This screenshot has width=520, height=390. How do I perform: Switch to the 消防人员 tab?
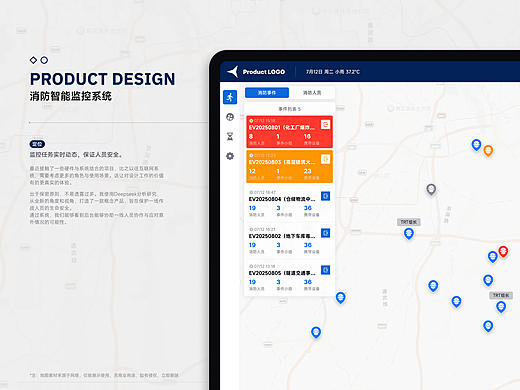coord(312,93)
